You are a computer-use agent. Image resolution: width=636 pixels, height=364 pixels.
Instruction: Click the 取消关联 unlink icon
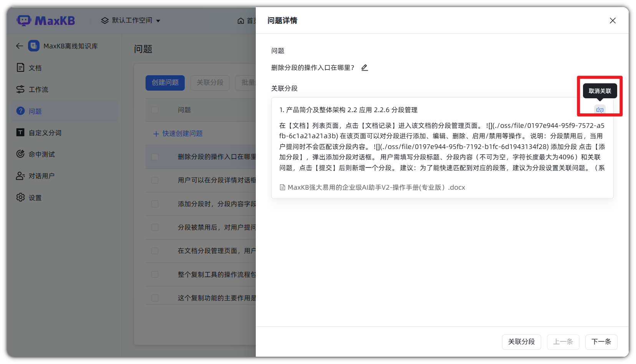[600, 110]
